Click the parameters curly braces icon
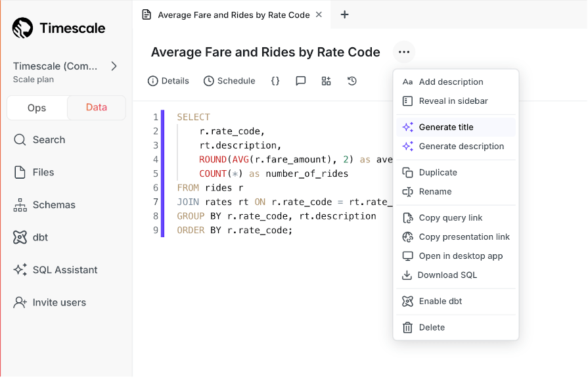Screen dimensions: 588x383 (x=275, y=81)
